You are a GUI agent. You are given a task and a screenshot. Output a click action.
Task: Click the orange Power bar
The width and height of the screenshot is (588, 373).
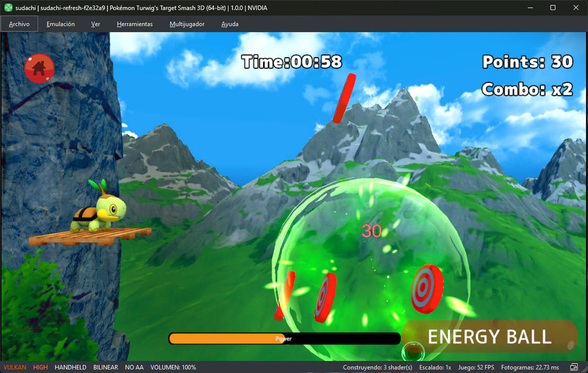tap(284, 338)
